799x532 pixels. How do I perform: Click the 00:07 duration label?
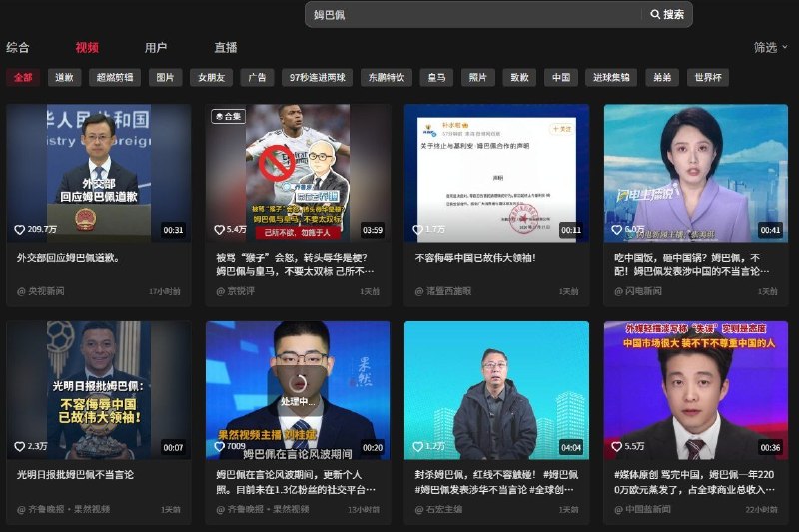click(173, 447)
